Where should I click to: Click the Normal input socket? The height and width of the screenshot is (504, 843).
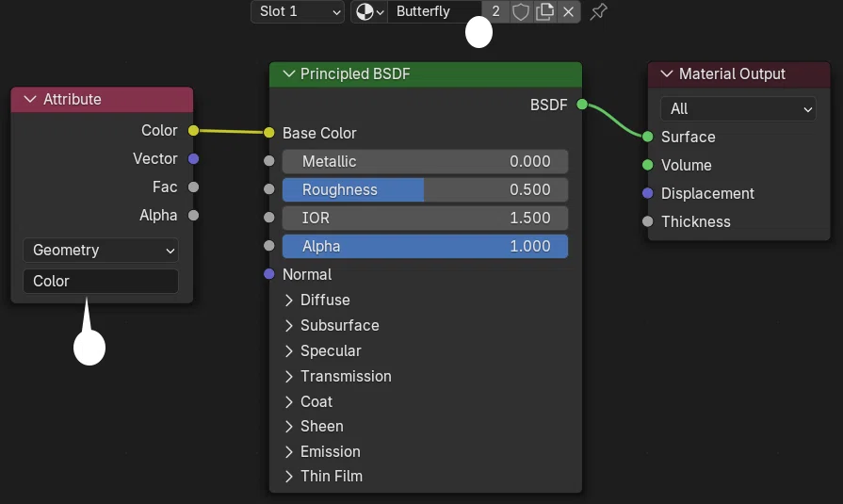[x=269, y=274]
